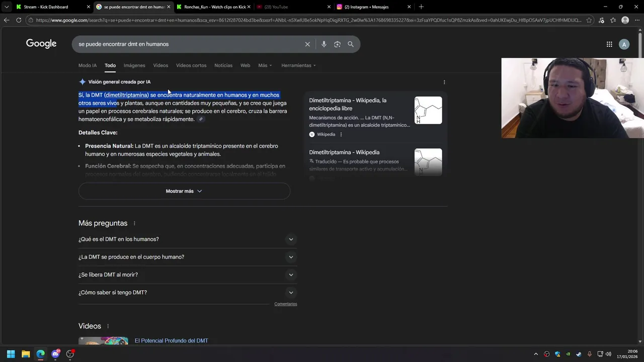Expand AI overview with Mostrar más

pyautogui.click(x=184, y=191)
